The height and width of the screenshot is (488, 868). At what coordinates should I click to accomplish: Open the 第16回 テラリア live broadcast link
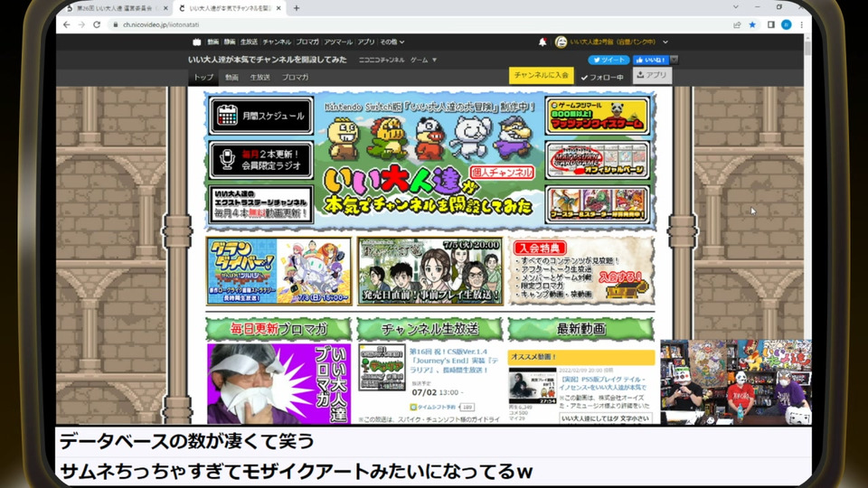(453, 361)
